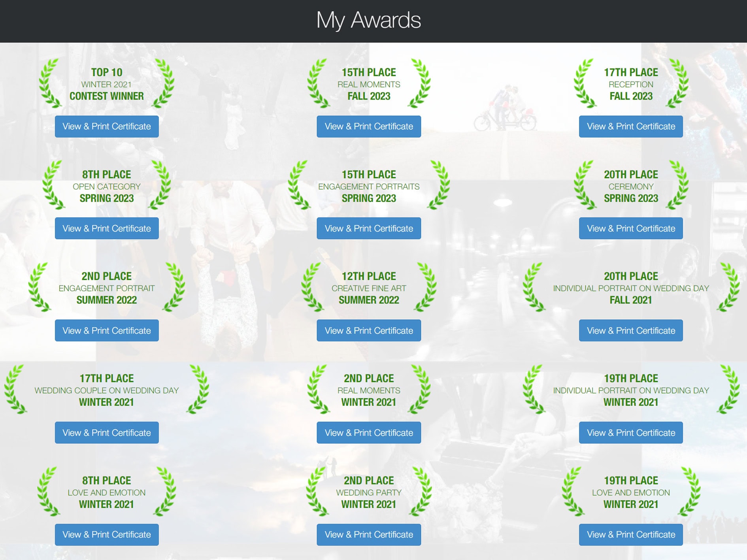Open certificate for 8th Place Open Category

point(106,228)
